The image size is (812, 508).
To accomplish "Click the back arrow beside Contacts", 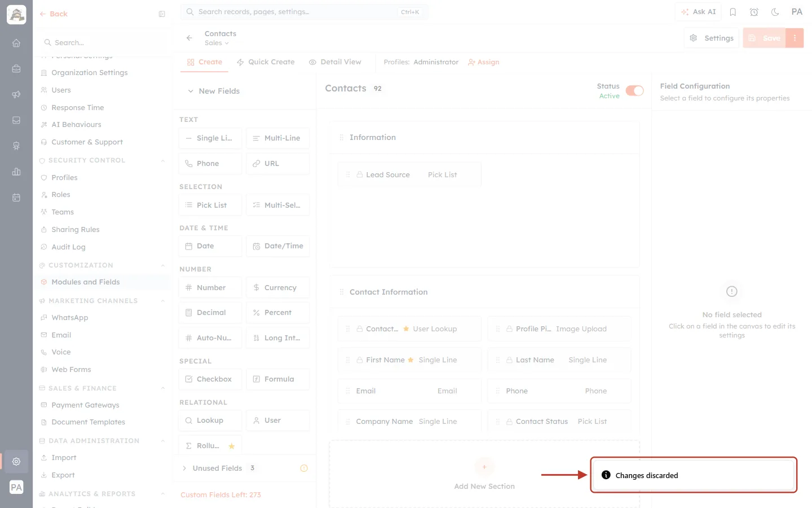I will (x=189, y=38).
